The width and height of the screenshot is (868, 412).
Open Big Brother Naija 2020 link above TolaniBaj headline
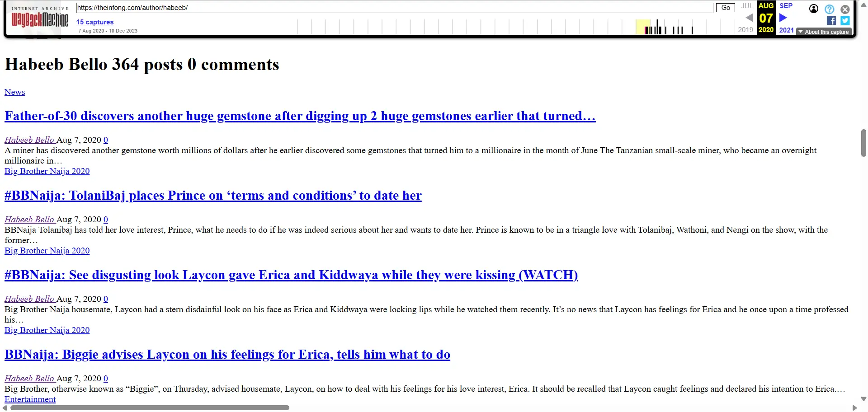(x=47, y=171)
